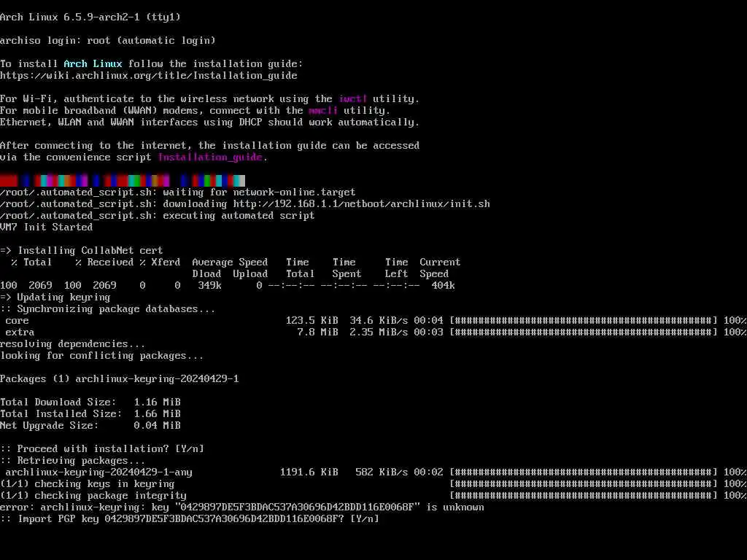Click the '=> Updating keyring' line
Image resolution: width=747 pixels, height=560 pixels.
click(55, 297)
